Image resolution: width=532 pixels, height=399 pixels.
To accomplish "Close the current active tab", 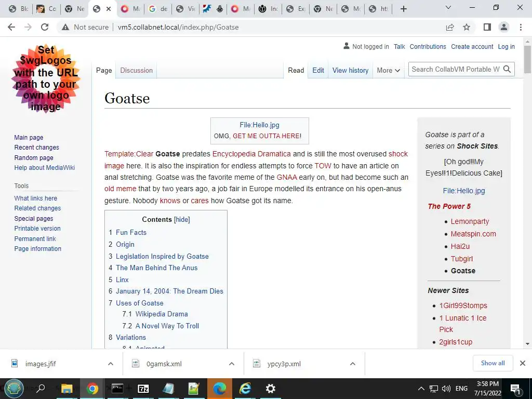I will tap(109, 9).
